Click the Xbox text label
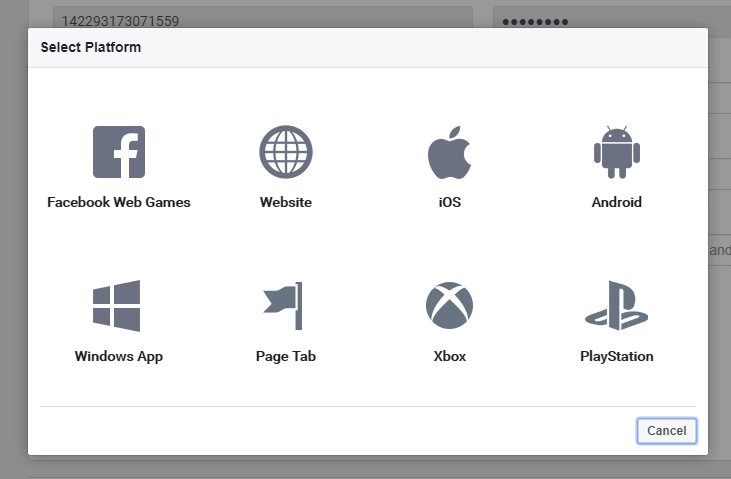This screenshot has height=479, width=731. (x=449, y=356)
